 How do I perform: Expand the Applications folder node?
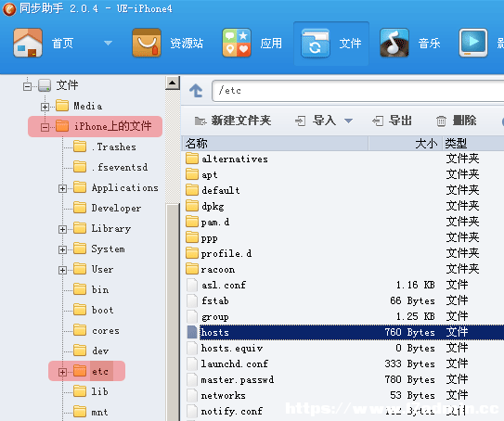click(62, 188)
